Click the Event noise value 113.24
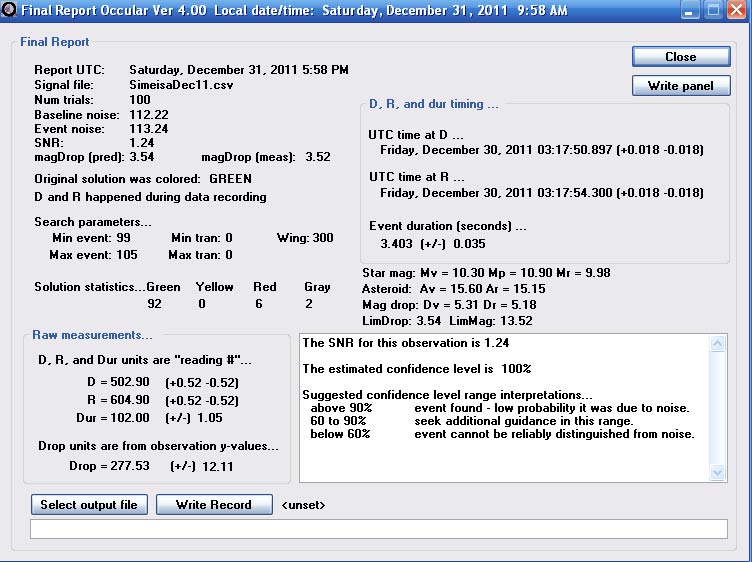Viewport: 752px width, 562px height. (149, 129)
